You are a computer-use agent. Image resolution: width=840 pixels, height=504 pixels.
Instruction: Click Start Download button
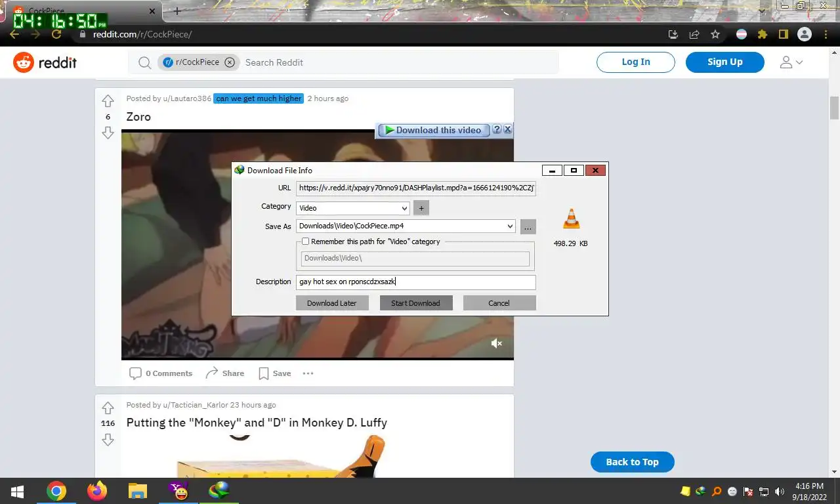(415, 303)
